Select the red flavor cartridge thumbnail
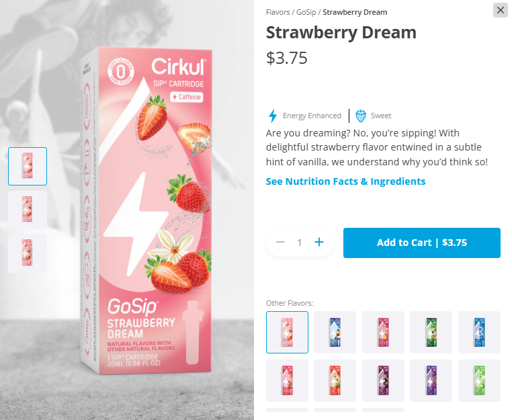Screen dimensions: 512x420 tap(287, 380)
